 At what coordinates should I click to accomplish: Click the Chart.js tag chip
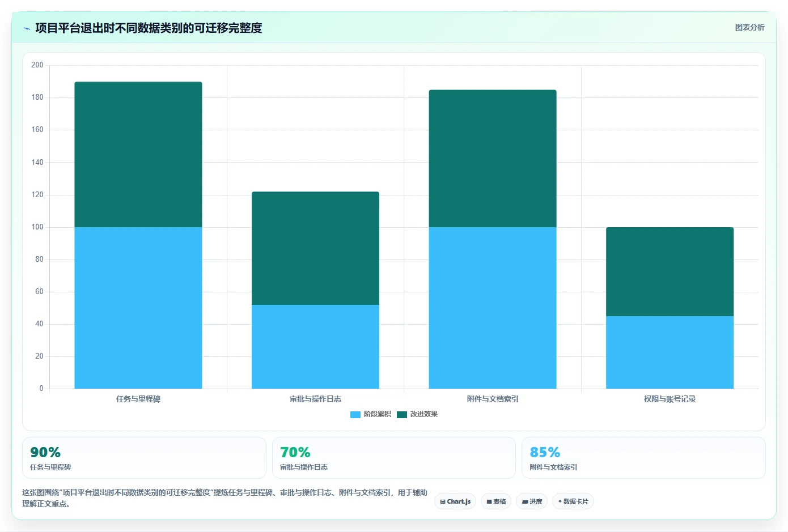[x=455, y=501]
